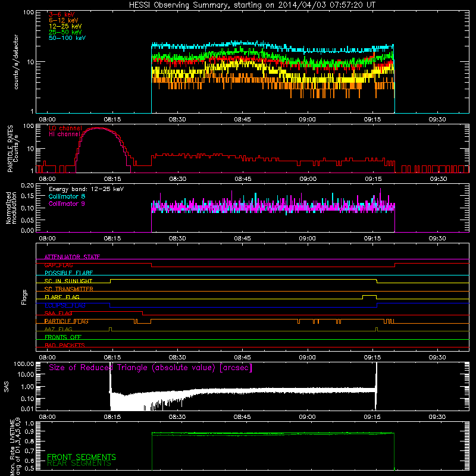Click the "REAR SEGMENTS" legend label

79,464
